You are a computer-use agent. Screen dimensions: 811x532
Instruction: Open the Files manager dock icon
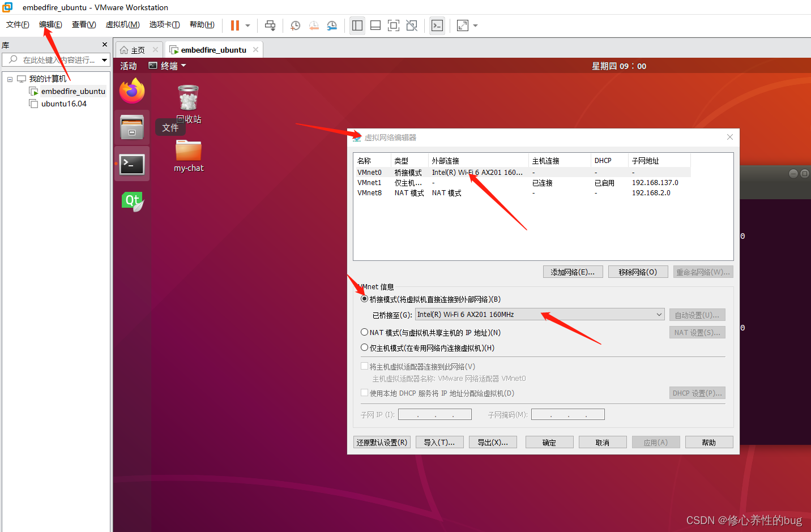(132, 127)
